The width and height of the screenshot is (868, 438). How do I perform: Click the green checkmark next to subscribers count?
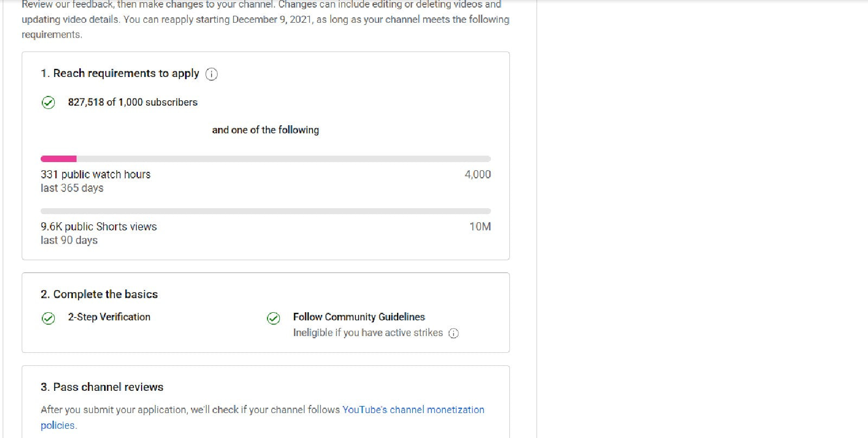[48, 102]
